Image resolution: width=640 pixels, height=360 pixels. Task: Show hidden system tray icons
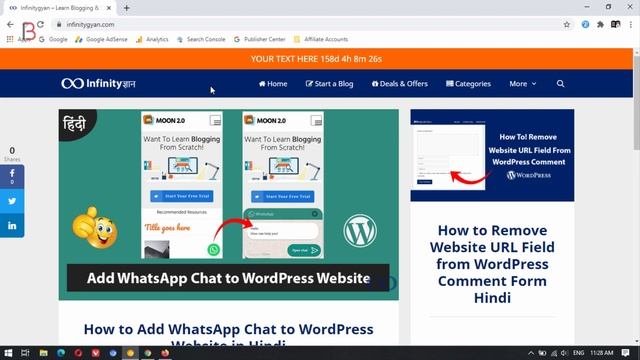click(x=531, y=353)
